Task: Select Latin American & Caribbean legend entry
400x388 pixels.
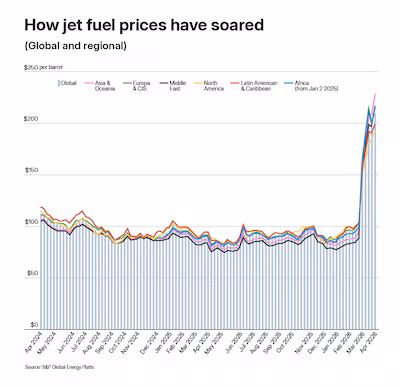Action: (254, 86)
